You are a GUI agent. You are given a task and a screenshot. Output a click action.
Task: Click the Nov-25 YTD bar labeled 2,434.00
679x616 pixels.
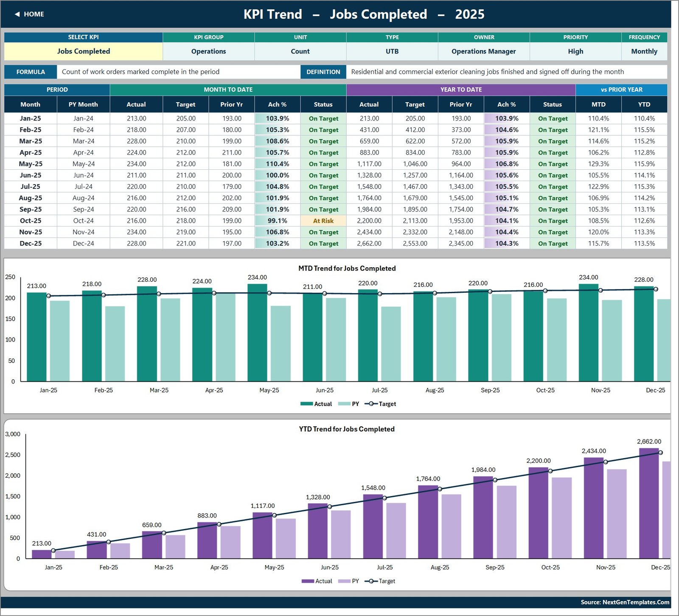[x=593, y=508]
